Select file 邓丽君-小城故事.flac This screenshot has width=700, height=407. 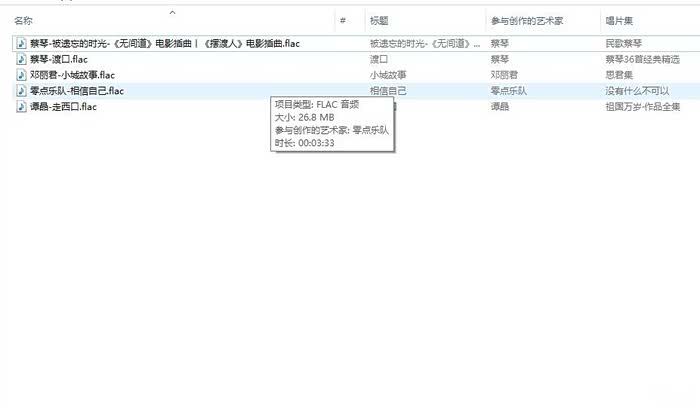click(72, 75)
